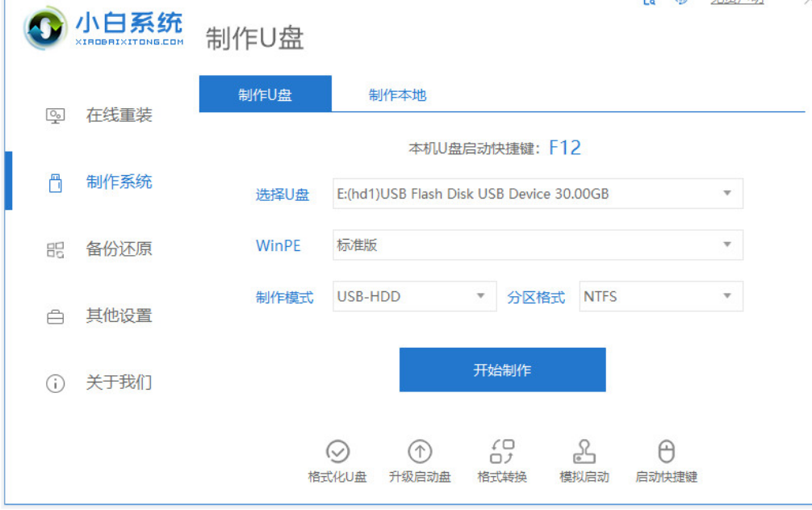Click the 启动快捷键 mouse icon
The image size is (812, 510).
tap(667, 451)
